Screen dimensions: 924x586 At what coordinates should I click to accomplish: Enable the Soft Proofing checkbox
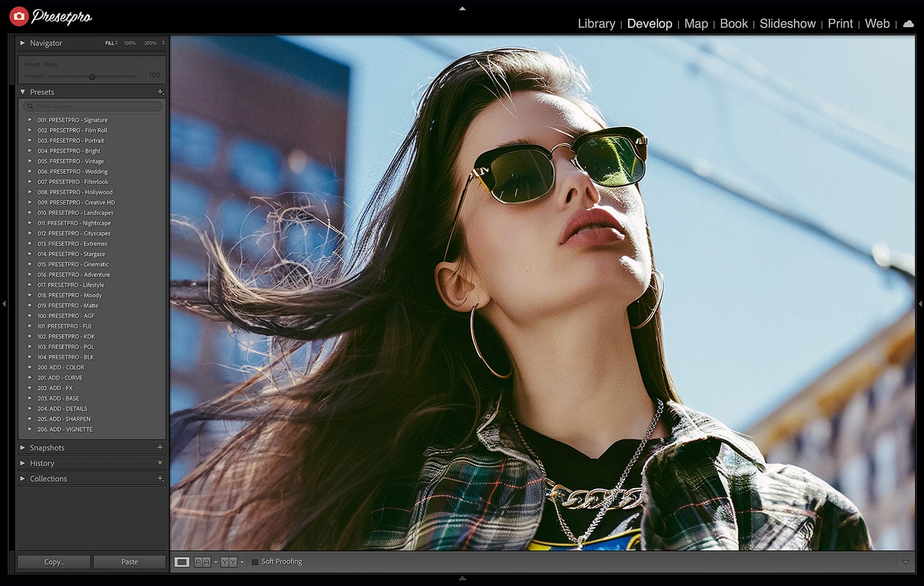(255, 562)
